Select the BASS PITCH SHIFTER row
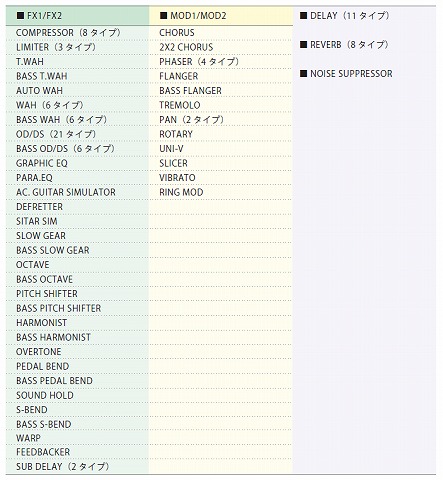 [77, 308]
